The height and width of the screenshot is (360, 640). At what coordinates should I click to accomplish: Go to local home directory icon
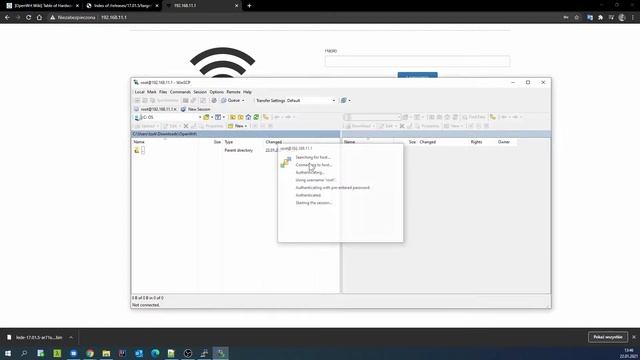coord(248,117)
